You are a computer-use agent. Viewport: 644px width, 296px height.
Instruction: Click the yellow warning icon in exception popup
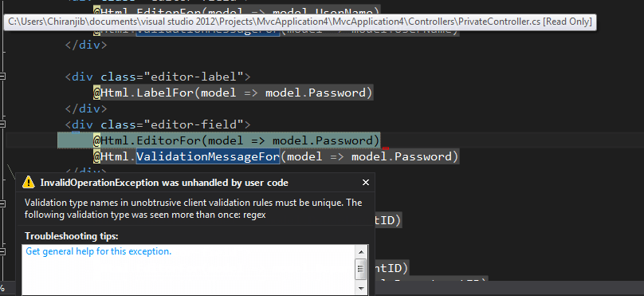click(29, 182)
